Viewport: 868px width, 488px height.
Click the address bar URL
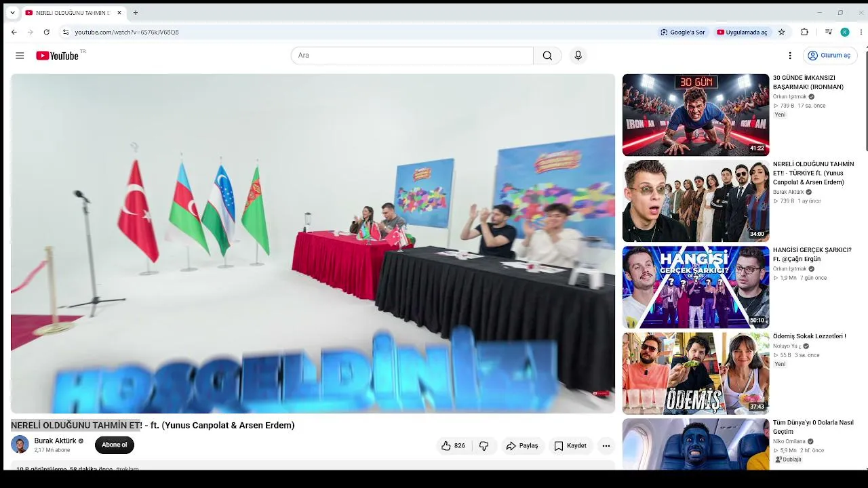pyautogui.click(x=127, y=32)
